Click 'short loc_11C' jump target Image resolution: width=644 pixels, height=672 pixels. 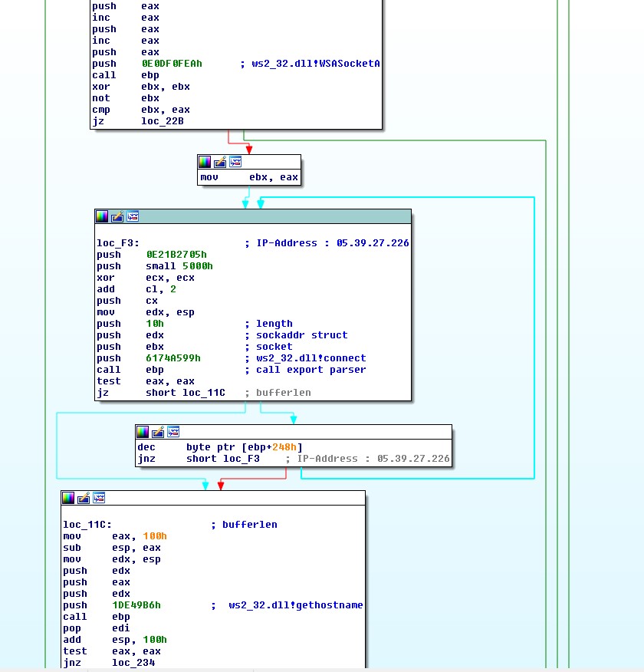click(x=185, y=393)
